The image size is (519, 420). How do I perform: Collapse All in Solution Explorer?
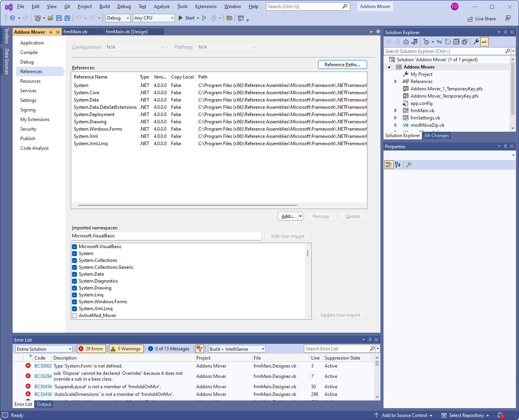pyautogui.click(x=456, y=42)
